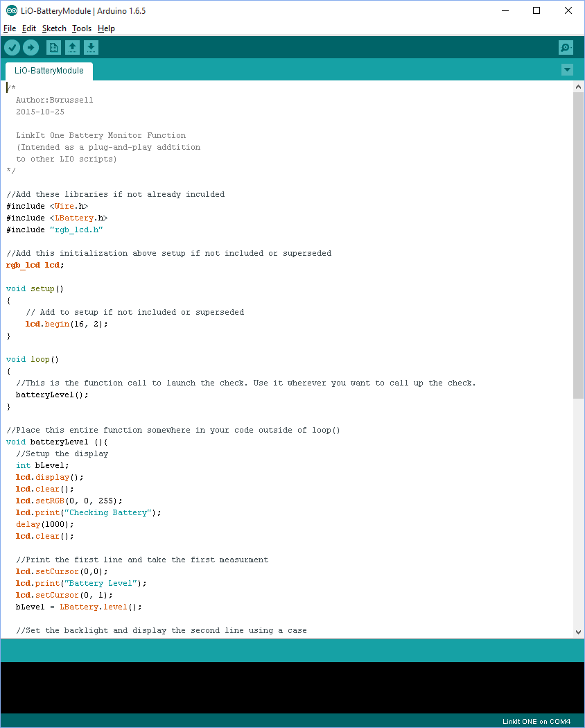
Task: Click the 'void loop()' line
Action: coord(33,359)
